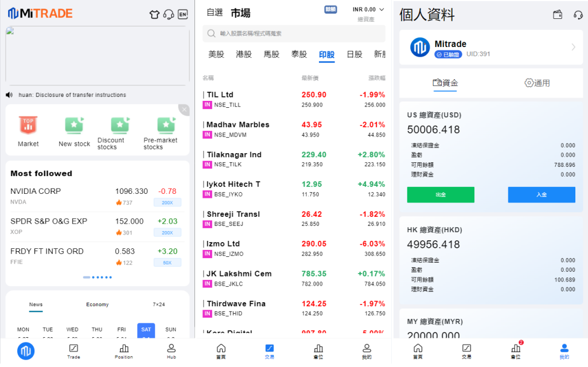Select NVIDIA CORP in Most followed
Image resolution: width=588 pixels, height=367 pixels.
click(97, 197)
